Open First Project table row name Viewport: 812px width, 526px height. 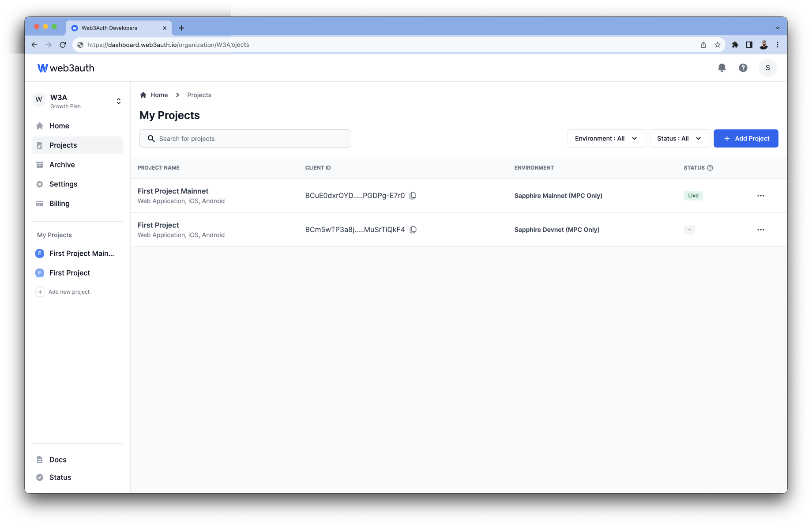(158, 225)
